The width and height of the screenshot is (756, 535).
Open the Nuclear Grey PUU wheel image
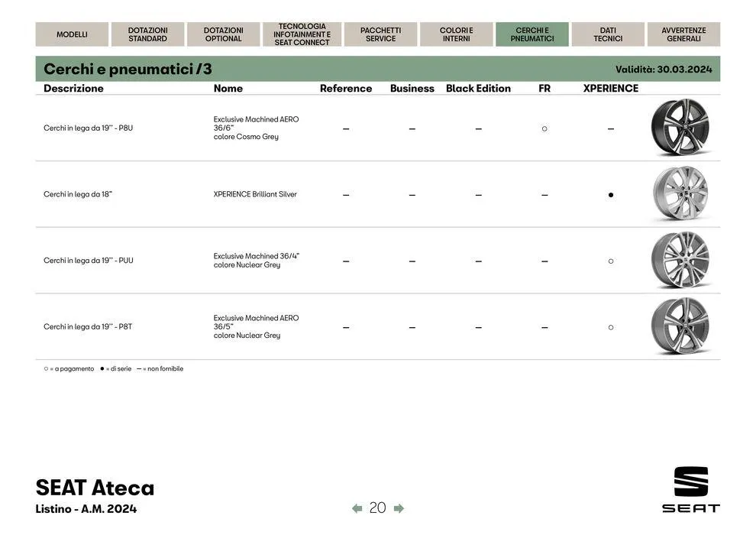(x=680, y=259)
